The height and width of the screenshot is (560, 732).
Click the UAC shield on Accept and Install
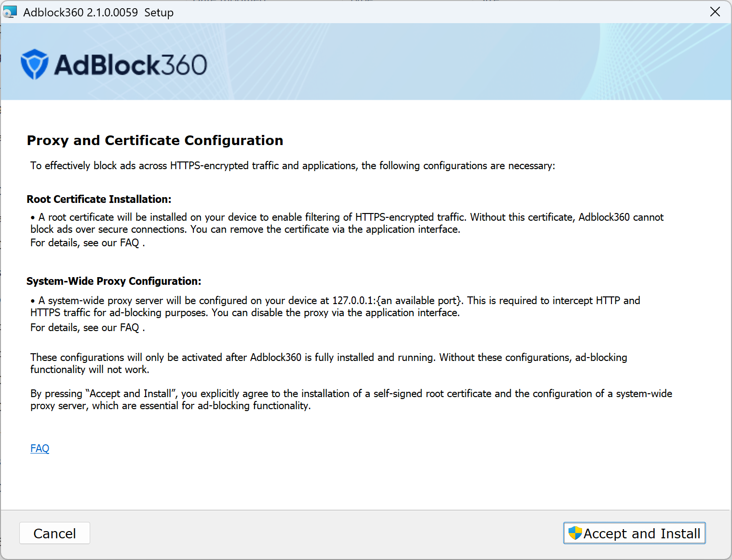[x=575, y=533]
